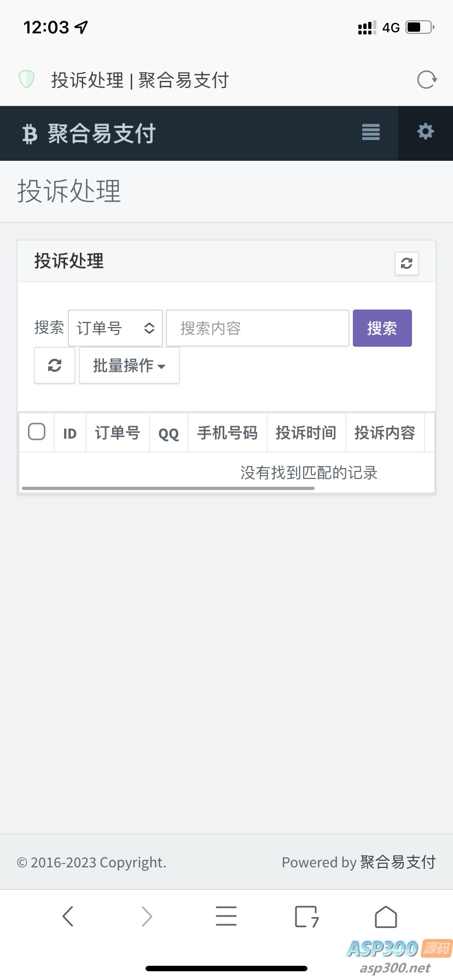Open the browser bottom menu
The width and height of the screenshot is (453, 980).
coord(226,916)
